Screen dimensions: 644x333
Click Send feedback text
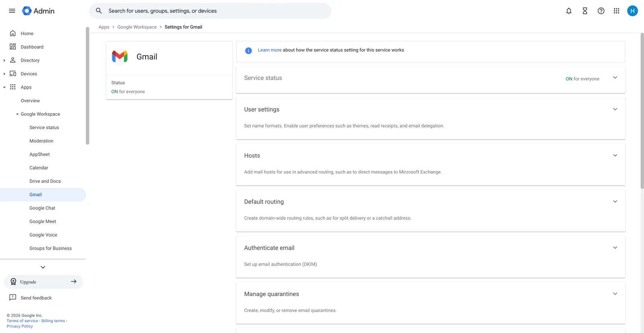click(x=36, y=298)
